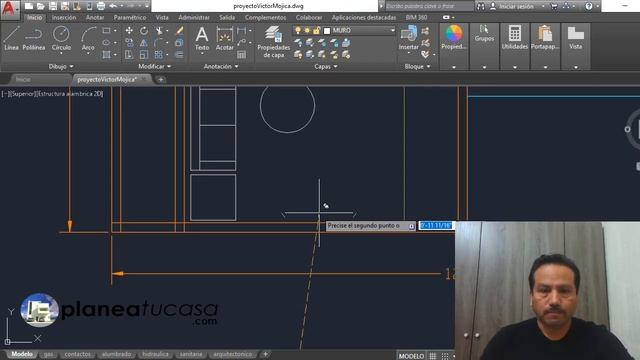Select the Arco tool
Screen dimensions: 640x360
[88, 38]
